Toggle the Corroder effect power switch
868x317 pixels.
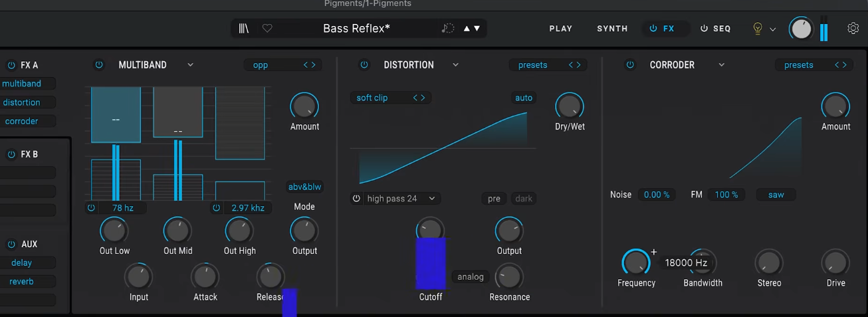pyautogui.click(x=630, y=64)
